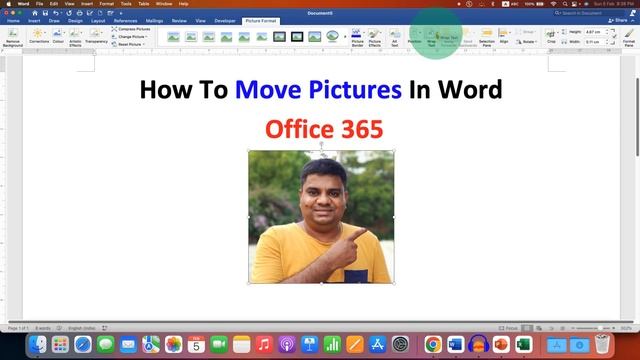Expand the Reset Picture dropdown arrow
The height and width of the screenshot is (360, 640).
[x=144, y=44]
